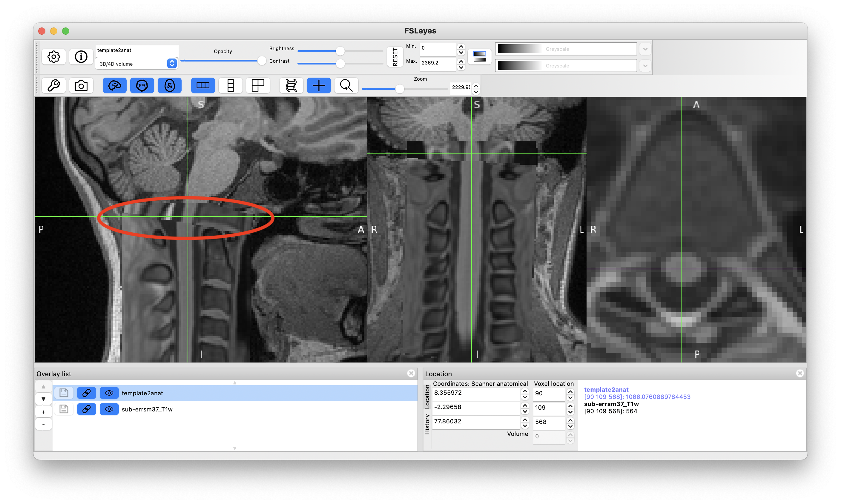Unlink the template2anat overlay chain icon
841x504 pixels.
point(86,393)
